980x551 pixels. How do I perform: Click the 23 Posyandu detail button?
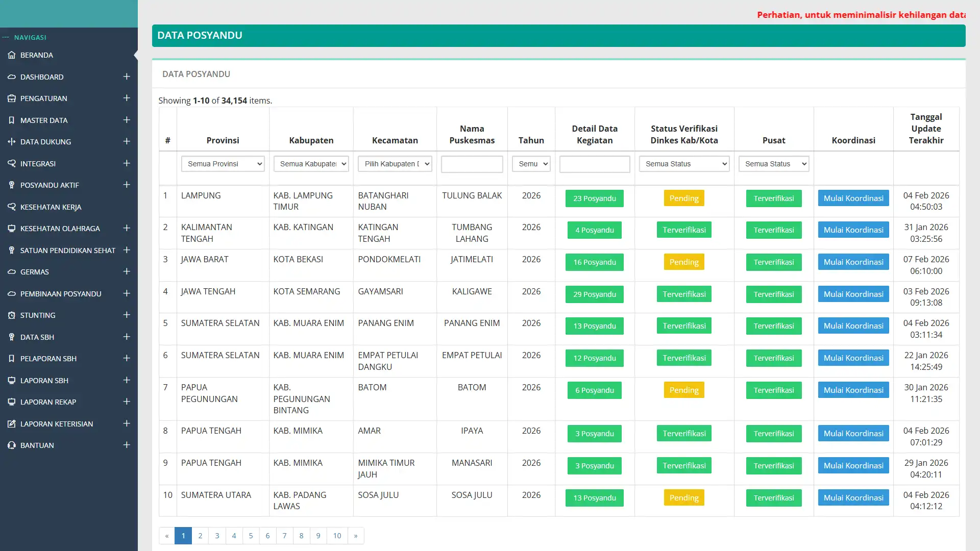click(x=594, y=198)
